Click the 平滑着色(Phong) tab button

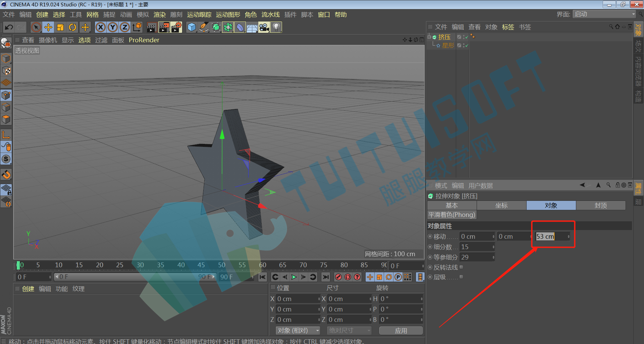pos(452,215)
